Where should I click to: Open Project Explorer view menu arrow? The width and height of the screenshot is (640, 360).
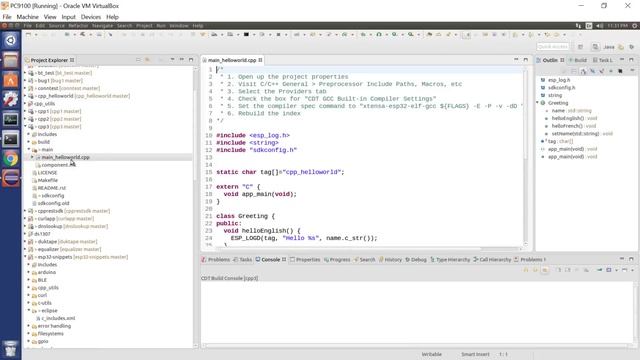coord(172,60)
